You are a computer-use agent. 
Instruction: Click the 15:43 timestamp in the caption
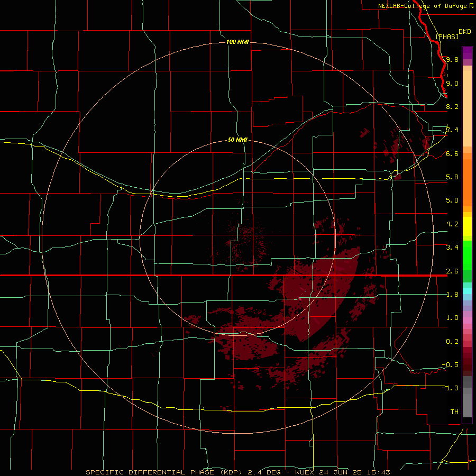[378, 472]
